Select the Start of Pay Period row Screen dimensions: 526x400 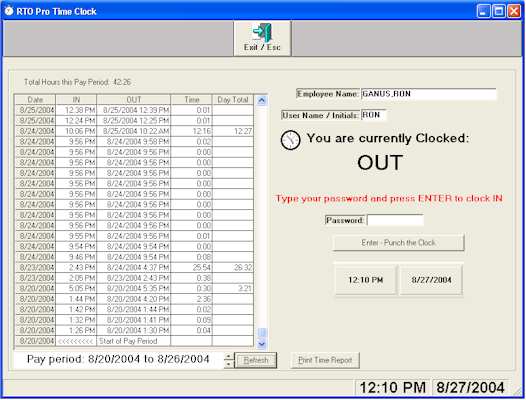pos(134,341)
